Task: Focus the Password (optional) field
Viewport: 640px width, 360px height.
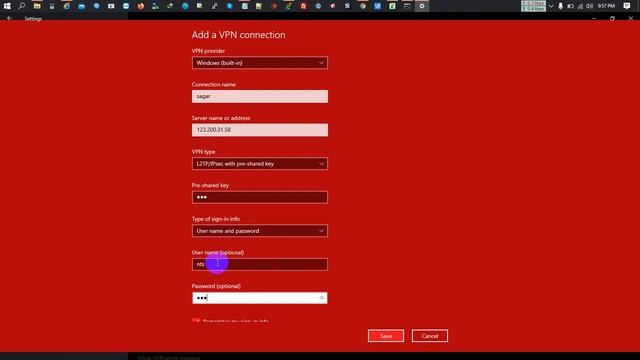Action: 260,298
